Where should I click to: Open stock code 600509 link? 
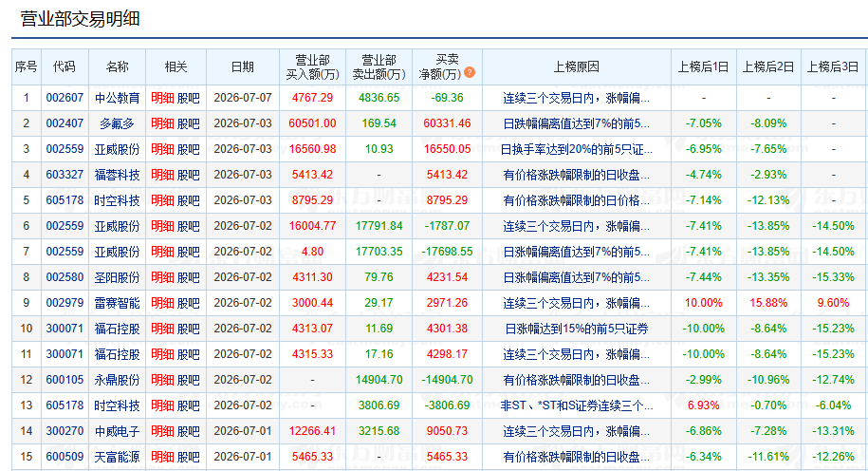65,457
